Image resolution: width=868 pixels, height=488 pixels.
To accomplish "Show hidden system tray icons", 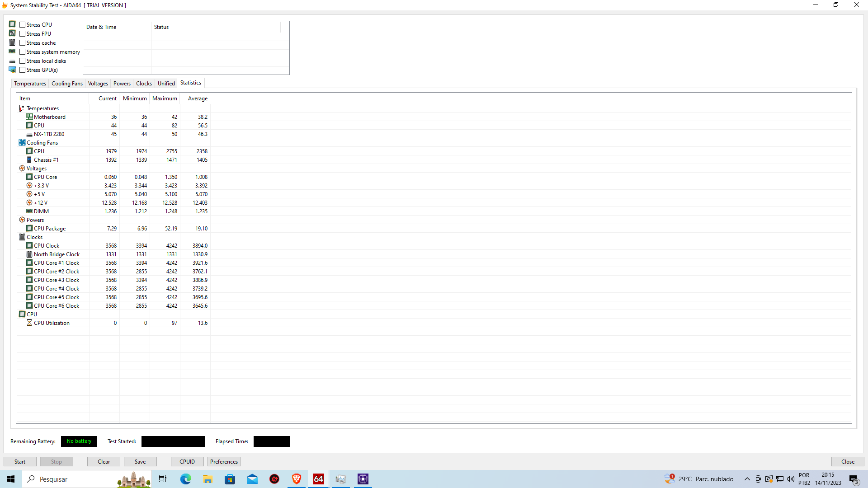I will [x=747, y=479].
